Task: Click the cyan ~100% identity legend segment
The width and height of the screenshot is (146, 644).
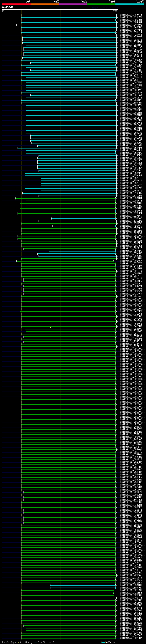Action: click(130, 4)
